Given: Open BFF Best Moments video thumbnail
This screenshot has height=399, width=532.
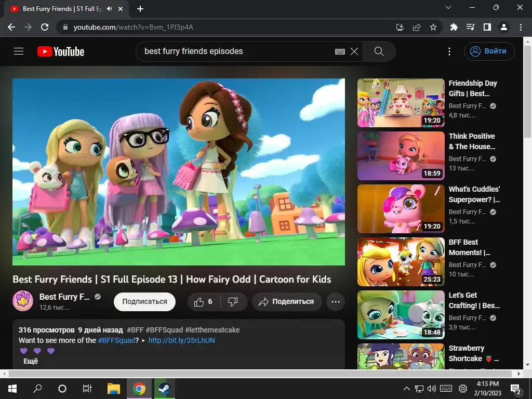Looking at the screenshot, I should pos(401,262).
